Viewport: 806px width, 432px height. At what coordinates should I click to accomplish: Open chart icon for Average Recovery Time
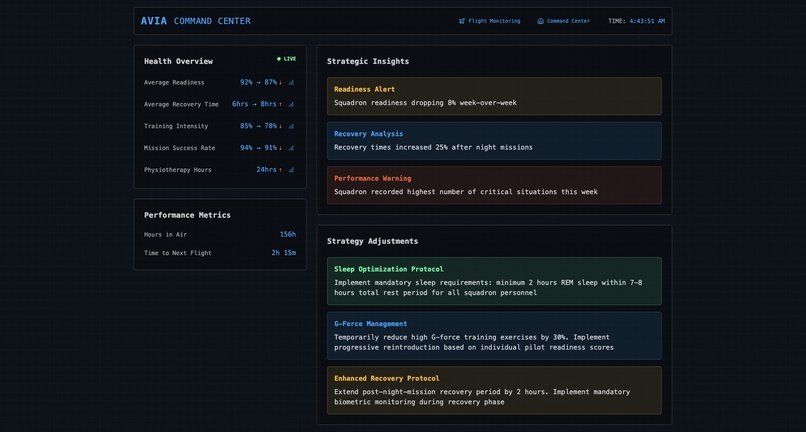pyautogui.click(x=291, y=104)
